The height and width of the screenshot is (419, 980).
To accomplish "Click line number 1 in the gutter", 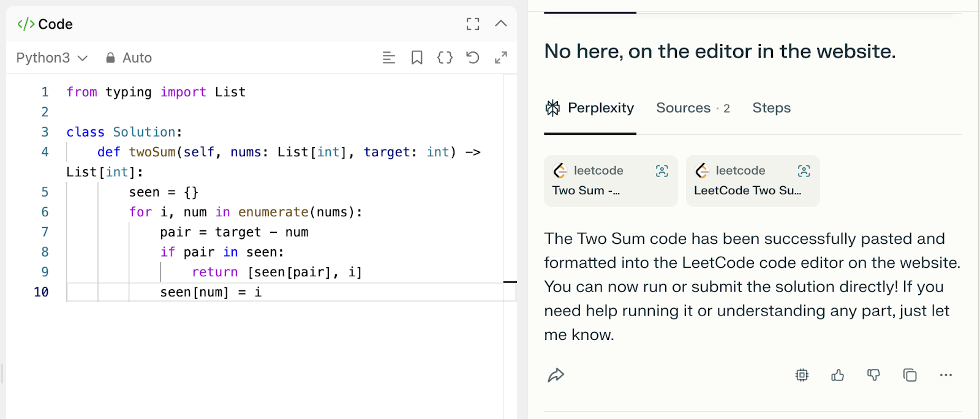I will pos(45,92).
